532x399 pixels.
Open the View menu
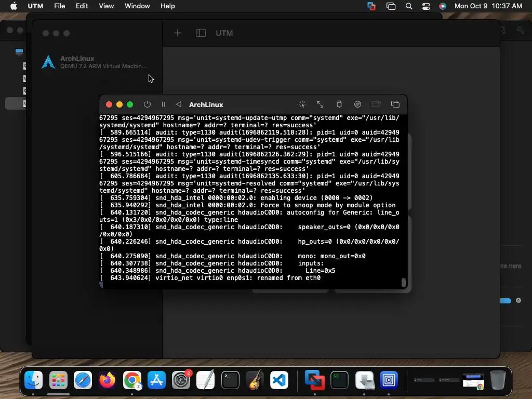(106, 6)
